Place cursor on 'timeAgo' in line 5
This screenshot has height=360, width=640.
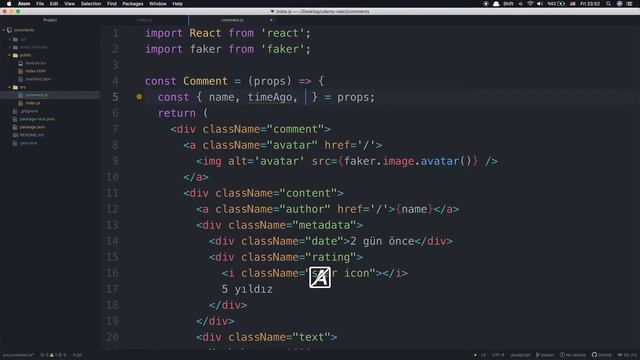tap(270, 97)
